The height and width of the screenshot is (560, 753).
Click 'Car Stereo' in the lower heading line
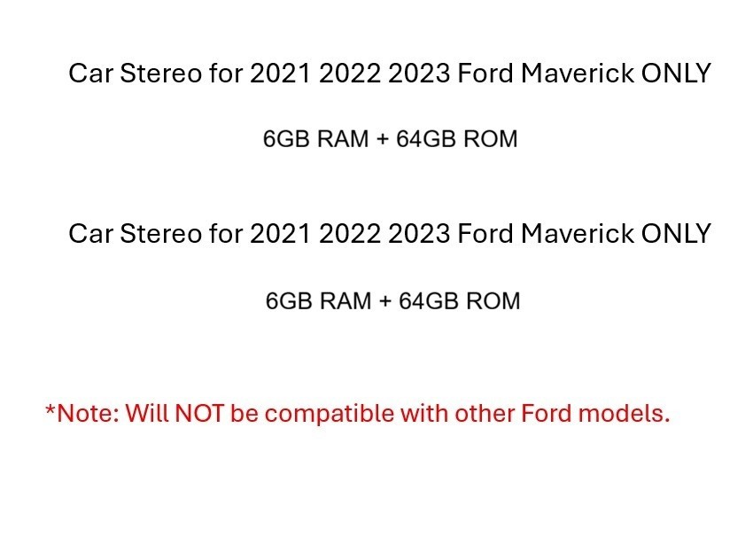136,234
